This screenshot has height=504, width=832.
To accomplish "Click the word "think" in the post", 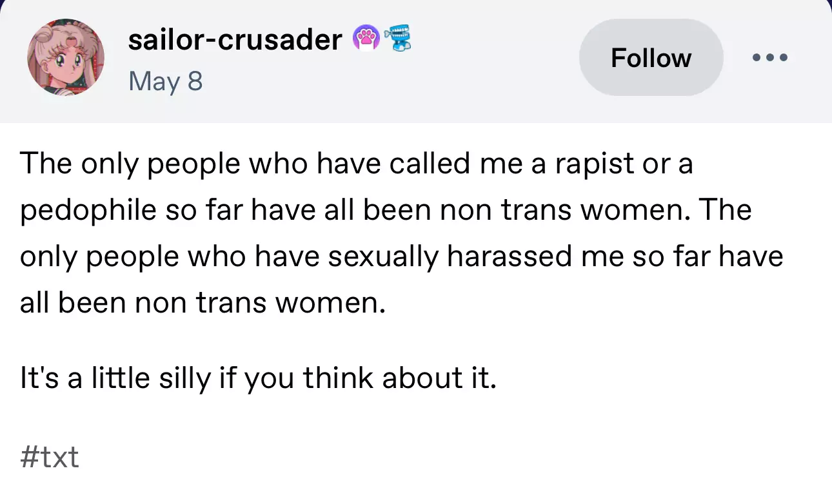I will click(x=337, y=378).
